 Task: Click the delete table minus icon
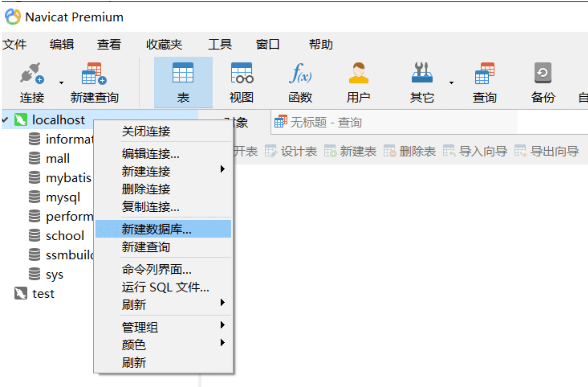click(x=389, y=151)
